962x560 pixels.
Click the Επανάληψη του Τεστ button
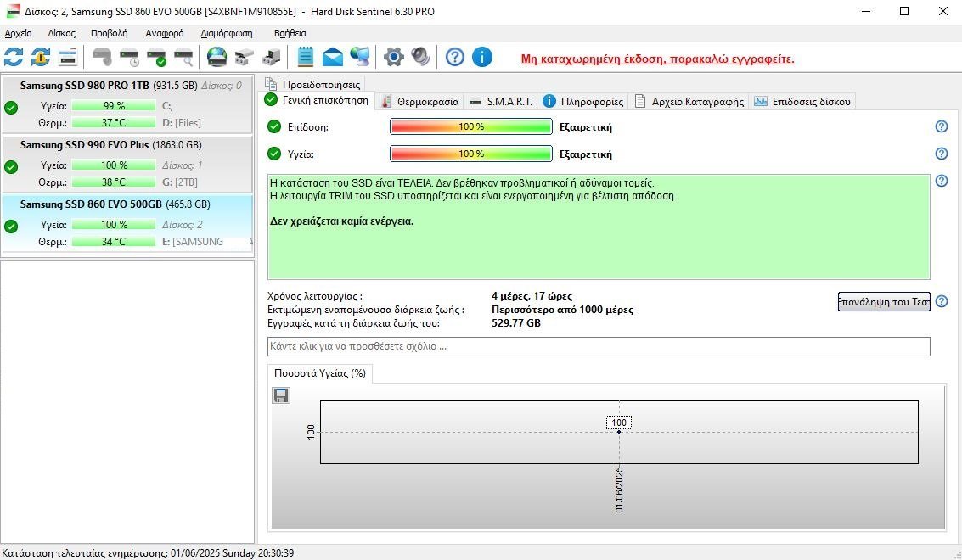884,301
